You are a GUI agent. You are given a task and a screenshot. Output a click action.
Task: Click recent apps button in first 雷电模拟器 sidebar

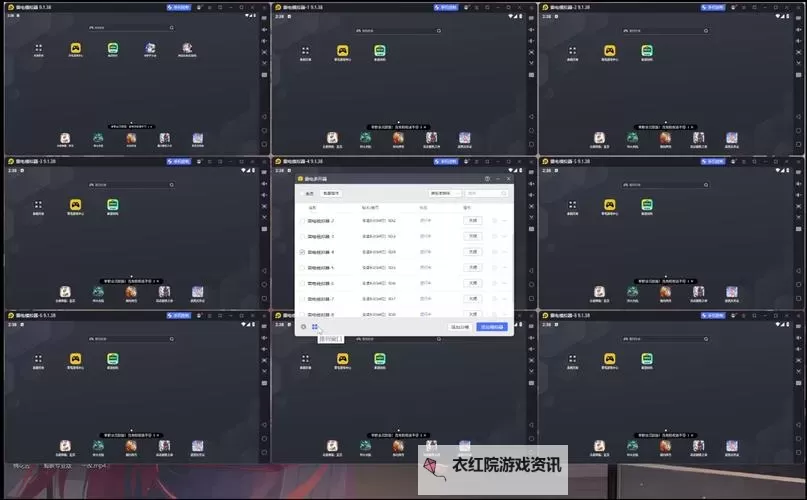(265, 144)
